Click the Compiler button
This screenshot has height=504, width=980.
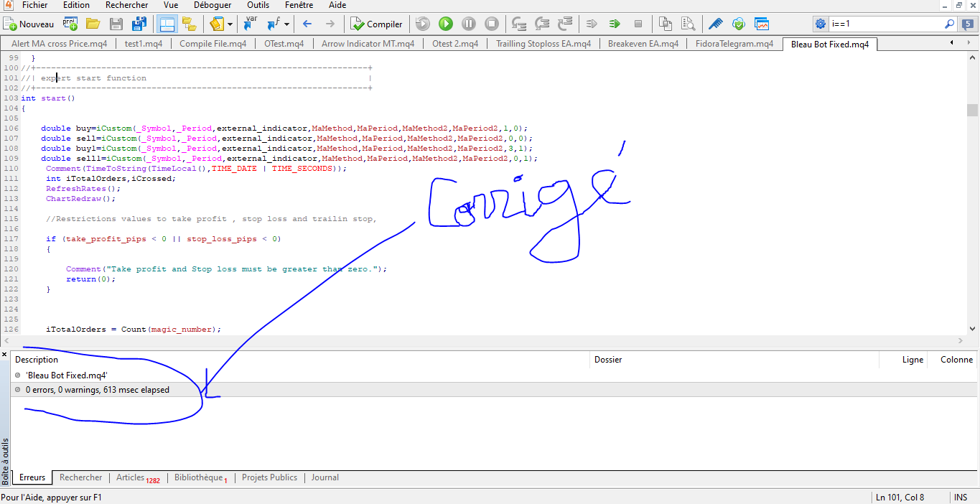[377, 24]
